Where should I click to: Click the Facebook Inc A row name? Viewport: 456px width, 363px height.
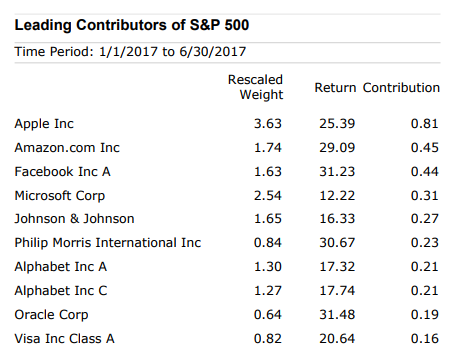pyautogui.click(x=62, y=172)
